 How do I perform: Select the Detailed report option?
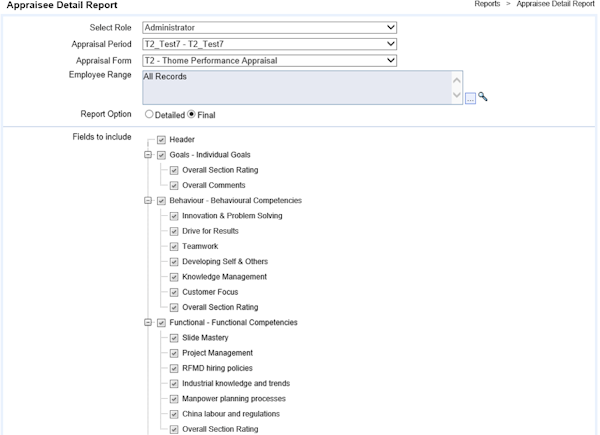coord(149,115)
